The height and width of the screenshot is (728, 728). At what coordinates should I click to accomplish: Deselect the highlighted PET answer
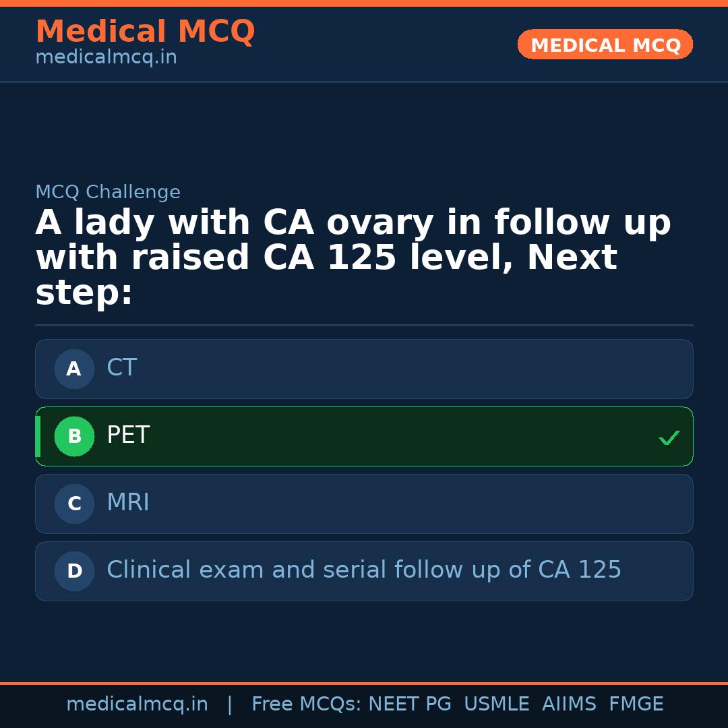click(x=364, y=436)
